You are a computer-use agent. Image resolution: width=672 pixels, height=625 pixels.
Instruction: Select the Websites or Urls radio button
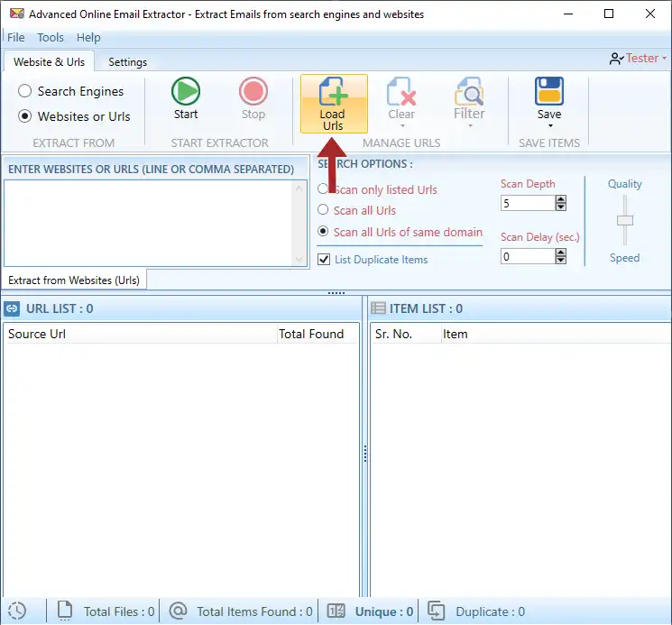tap(25, 116)
